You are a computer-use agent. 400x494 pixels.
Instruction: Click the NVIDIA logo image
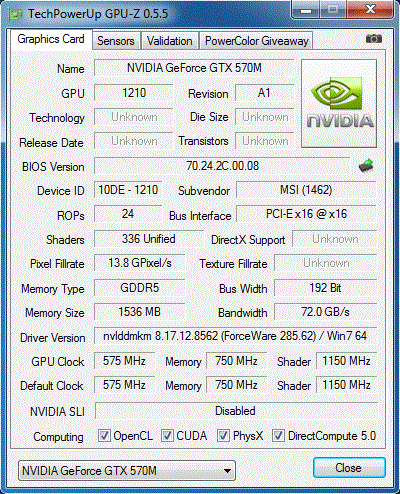coord(339,103)
